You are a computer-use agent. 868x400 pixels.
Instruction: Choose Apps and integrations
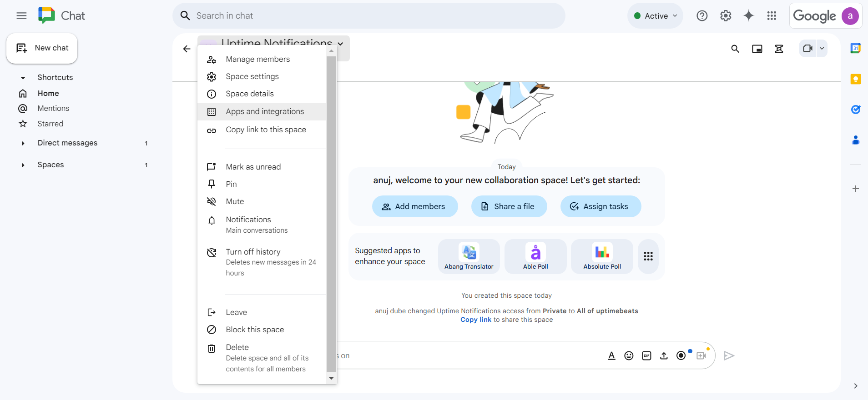tap(262, 111)
